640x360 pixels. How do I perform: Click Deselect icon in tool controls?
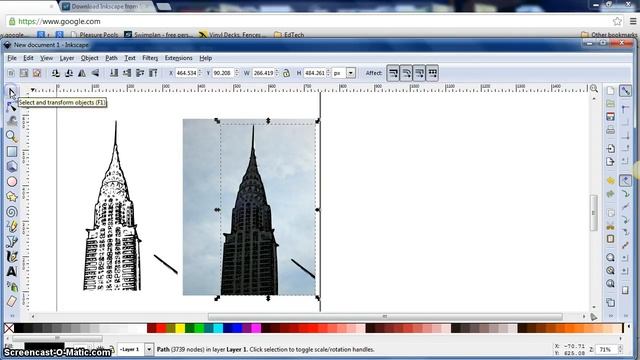click(x=37, y=73)
